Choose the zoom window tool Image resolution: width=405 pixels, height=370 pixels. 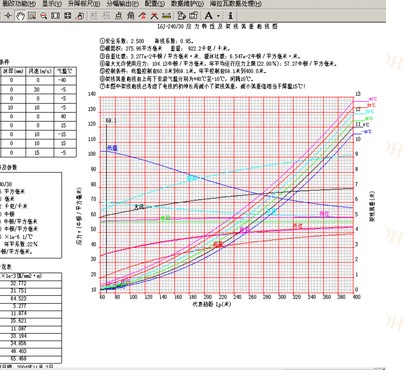32,15
